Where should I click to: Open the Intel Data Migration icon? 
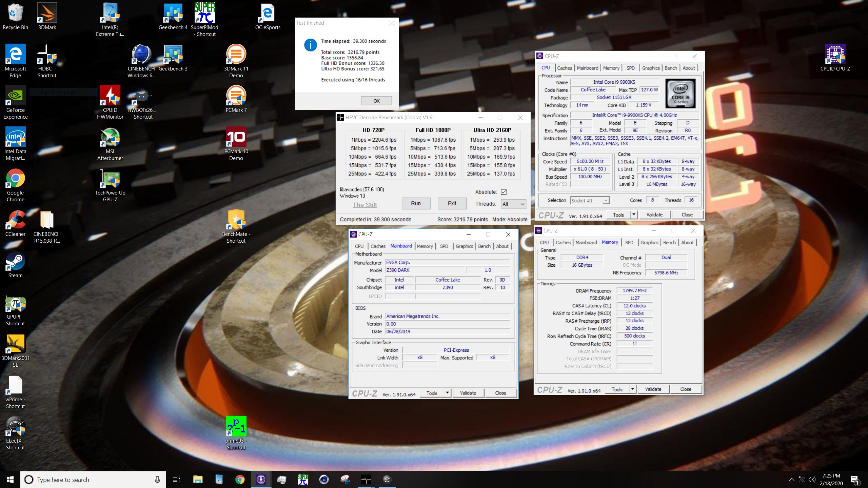pyautogui.click(x=16, y=144)
